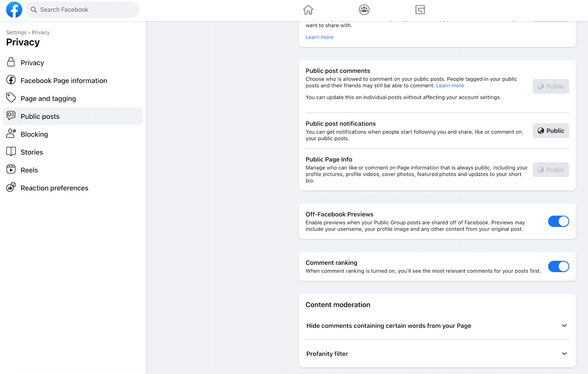Image resolution: width=588 pixels, height=374 pixels.
Task: Disable the Comment ranking switch
Action: [x=558, y=266]
